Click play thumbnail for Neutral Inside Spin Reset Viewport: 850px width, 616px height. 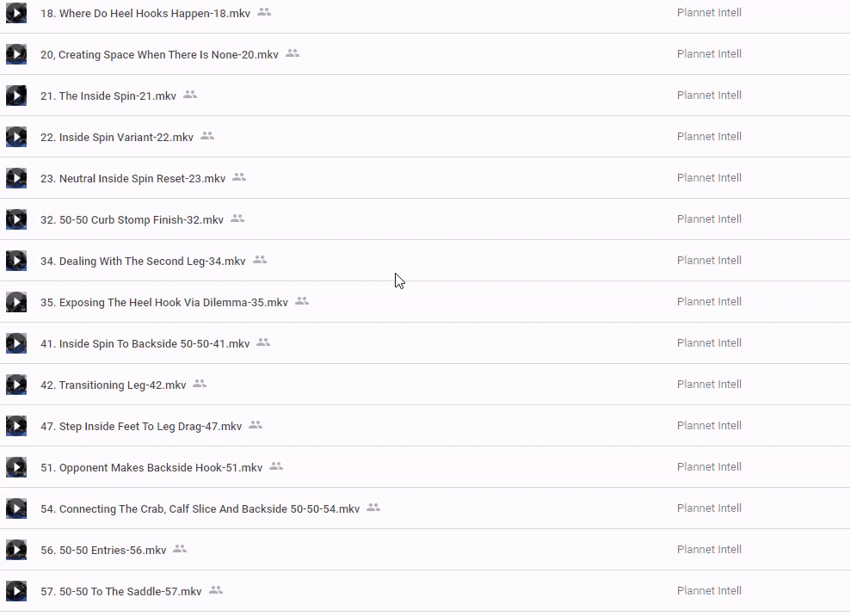[x=16, y=178]
